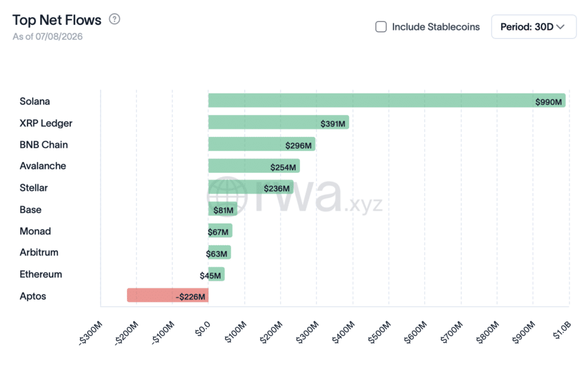Viewport: 588px width, 369px height.
Task: Click the Include Stablecoins label text
Action: pyautogui.click(x=436, y=27)
